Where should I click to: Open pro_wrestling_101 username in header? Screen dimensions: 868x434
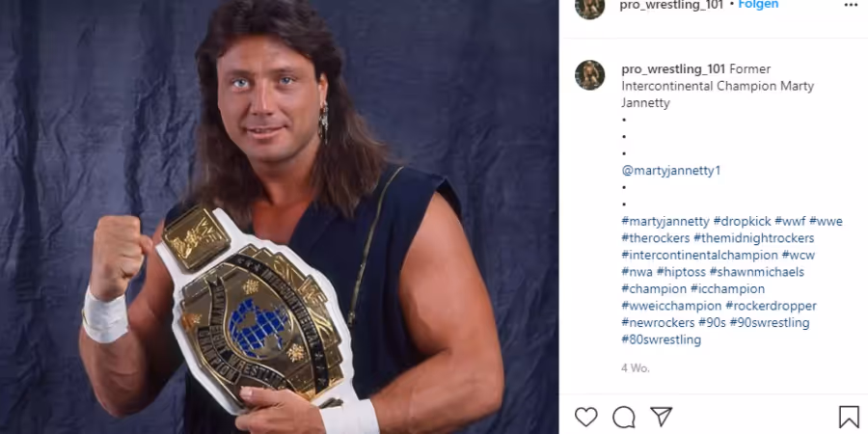pos(671,5)
